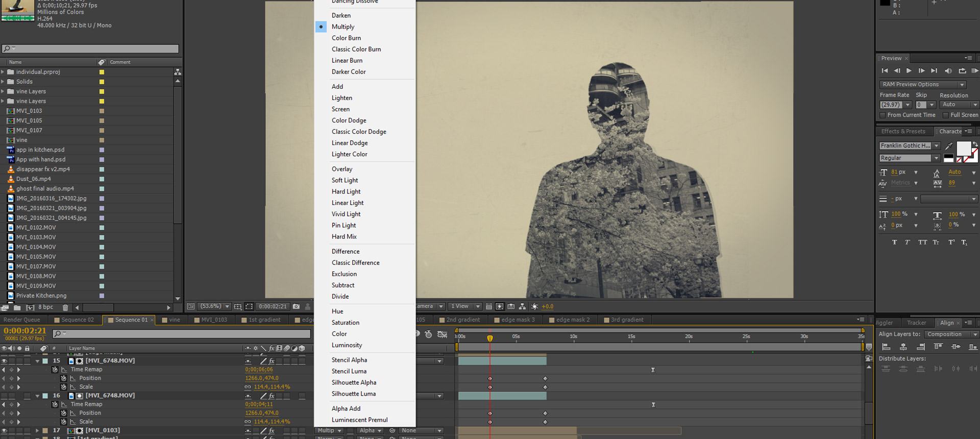980x439 pixels.
Task: Click the Project panel search field
Action: (90, 49)
